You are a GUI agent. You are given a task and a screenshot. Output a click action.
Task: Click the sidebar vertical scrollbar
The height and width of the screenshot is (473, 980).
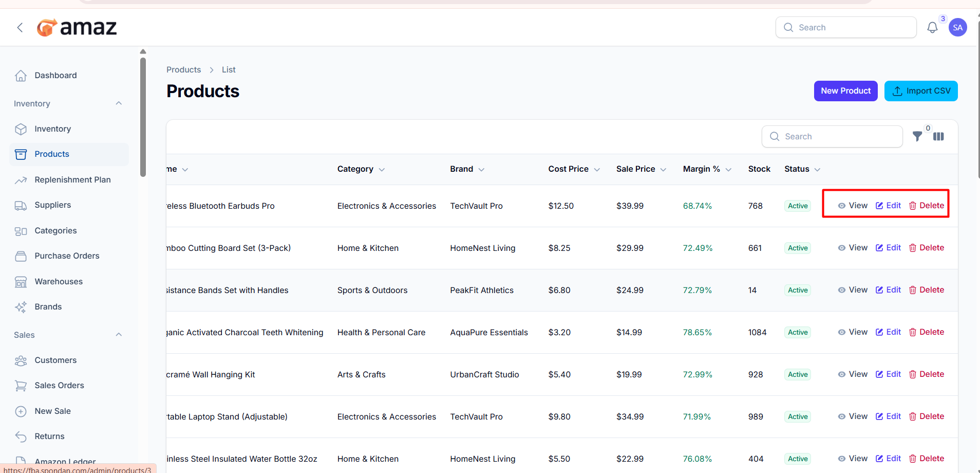[143, 117]
